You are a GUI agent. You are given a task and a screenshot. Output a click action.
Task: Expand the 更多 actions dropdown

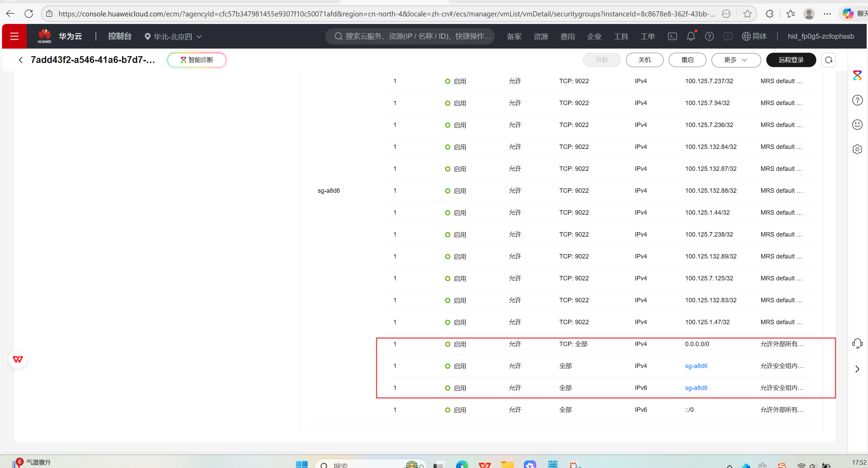pyautogui.click(x=735, y=60)
